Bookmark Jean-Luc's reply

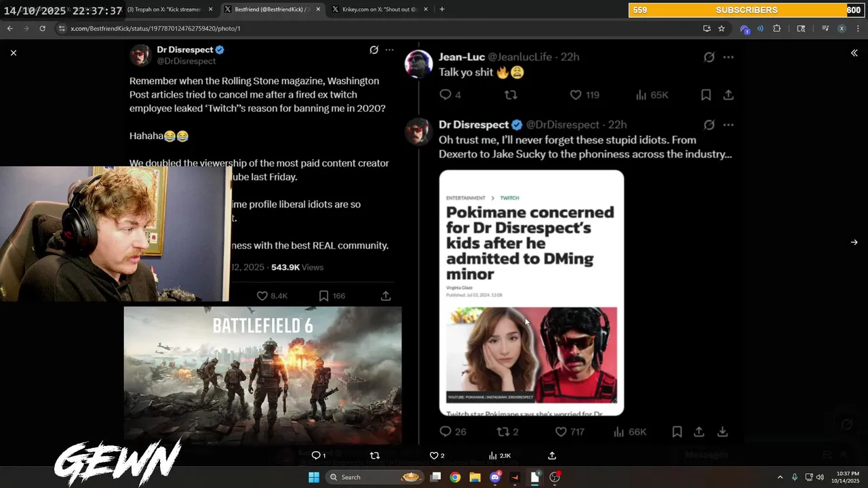[706, 95]
